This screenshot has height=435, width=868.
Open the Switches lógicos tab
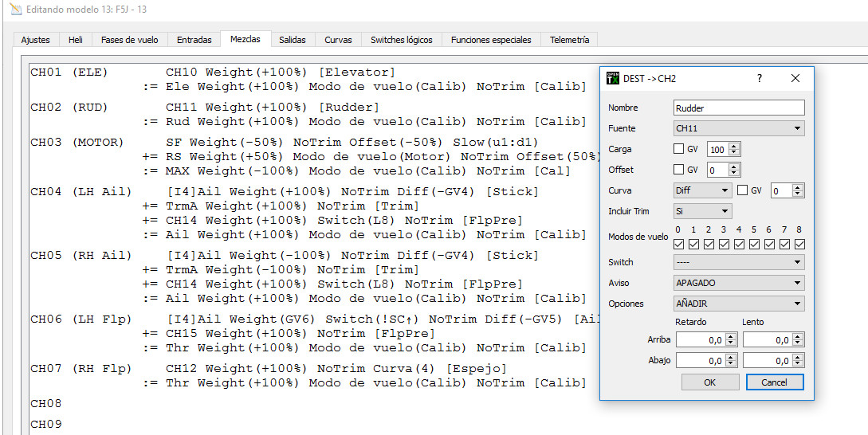(402, 40)
